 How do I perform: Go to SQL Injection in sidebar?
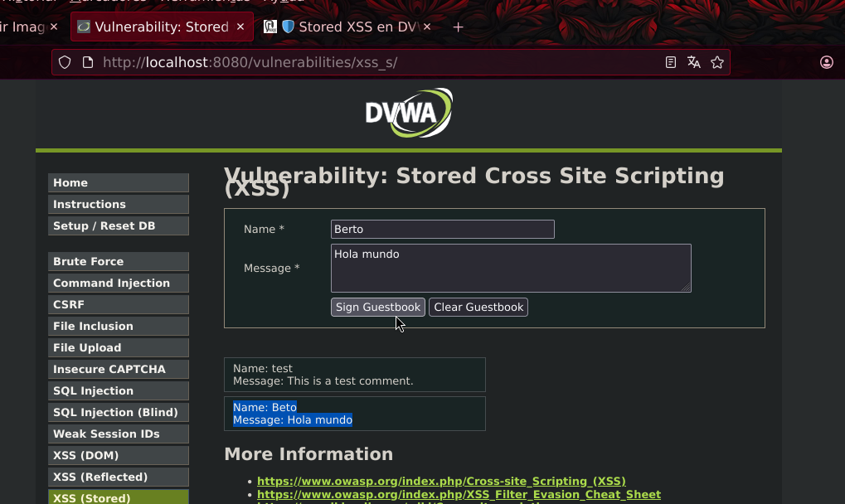(x=119, y=391)
